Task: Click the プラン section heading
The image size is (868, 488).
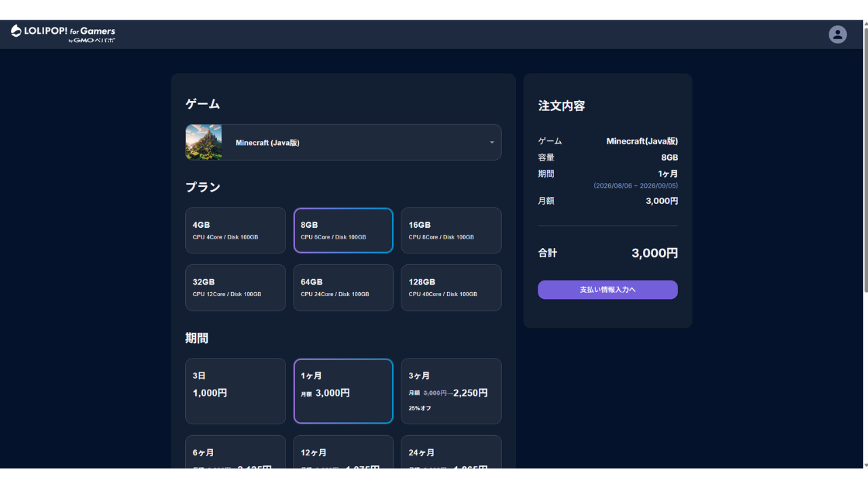Action: (x=203, y=187)
